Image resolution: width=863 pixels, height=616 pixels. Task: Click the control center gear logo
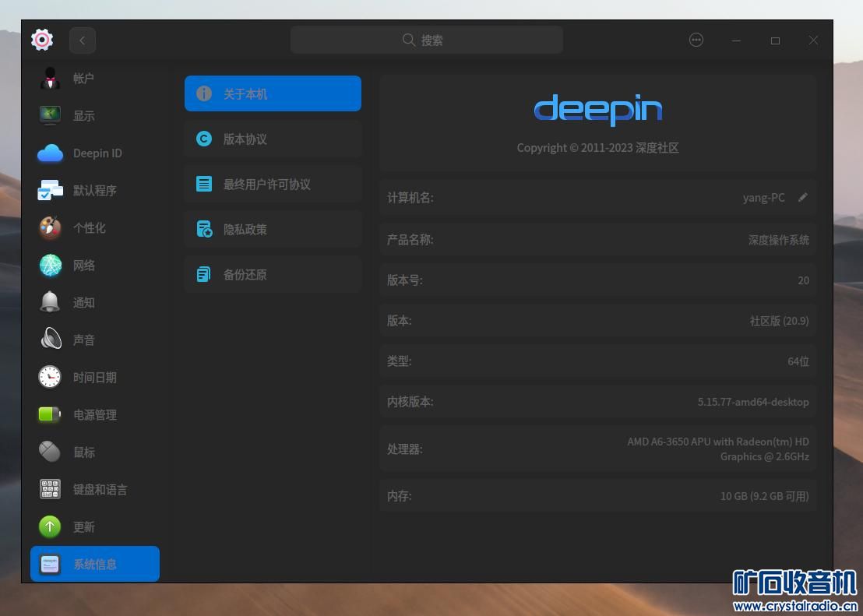tap(42, 40)
